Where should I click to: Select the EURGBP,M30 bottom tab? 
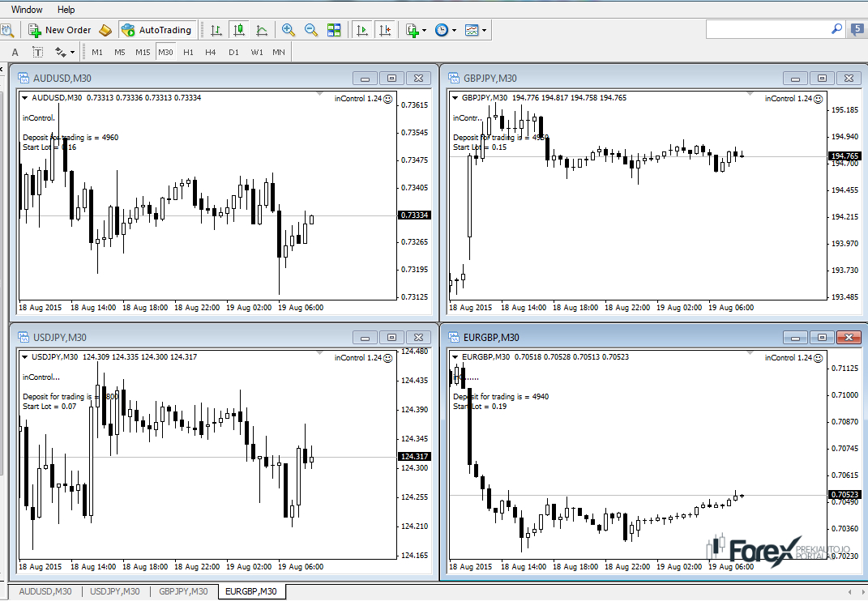click(250, 591)
